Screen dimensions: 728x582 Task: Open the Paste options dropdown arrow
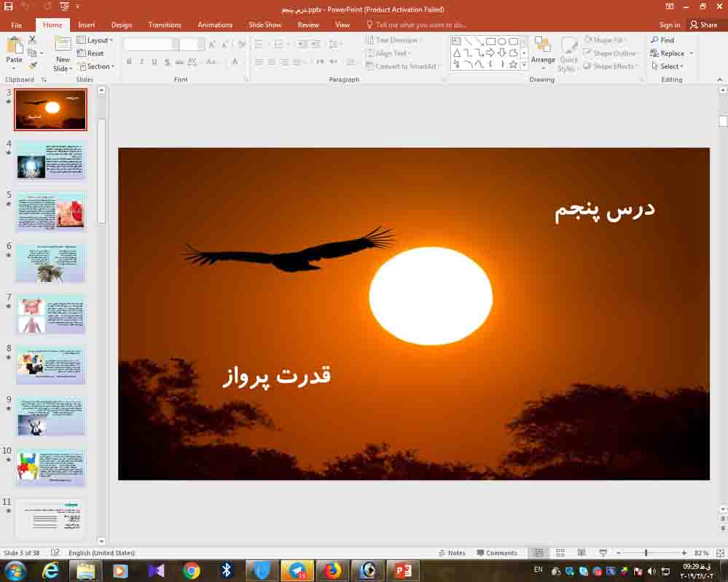(14, 68)
